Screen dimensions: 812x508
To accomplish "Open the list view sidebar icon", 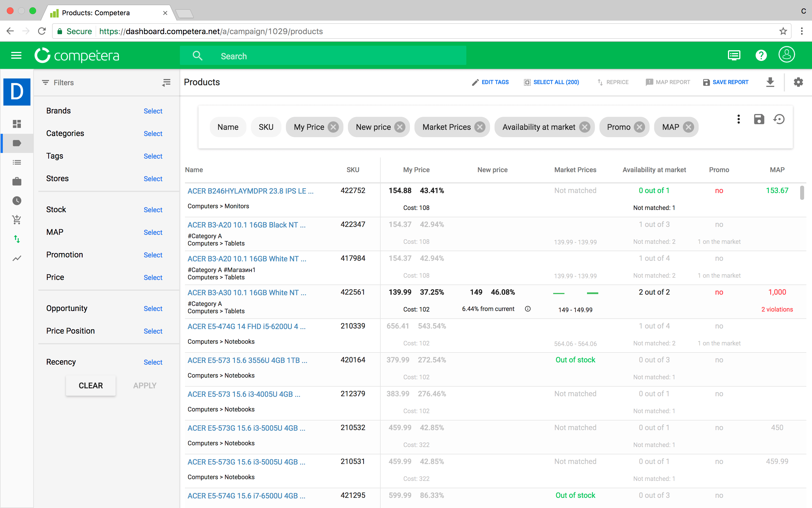I will click(x=17, y=163).
